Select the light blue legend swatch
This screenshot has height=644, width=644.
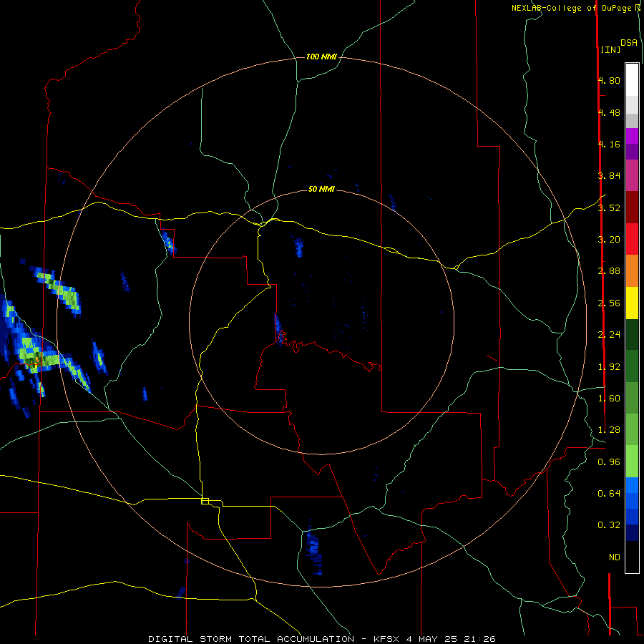(632, 485)
